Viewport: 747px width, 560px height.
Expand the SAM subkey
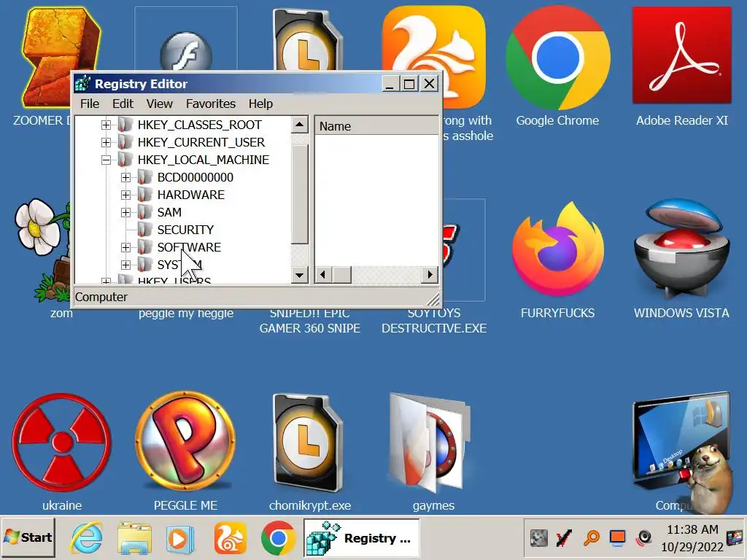click(x=125, y=212)
